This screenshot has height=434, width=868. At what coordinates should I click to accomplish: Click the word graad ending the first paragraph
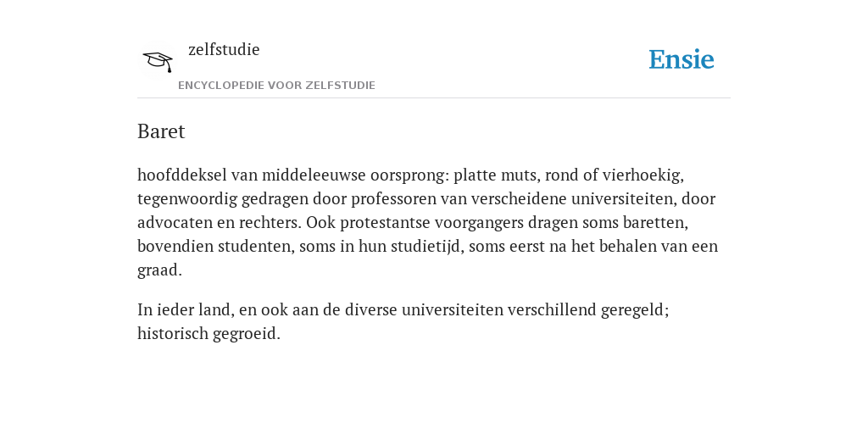[159, 270]
